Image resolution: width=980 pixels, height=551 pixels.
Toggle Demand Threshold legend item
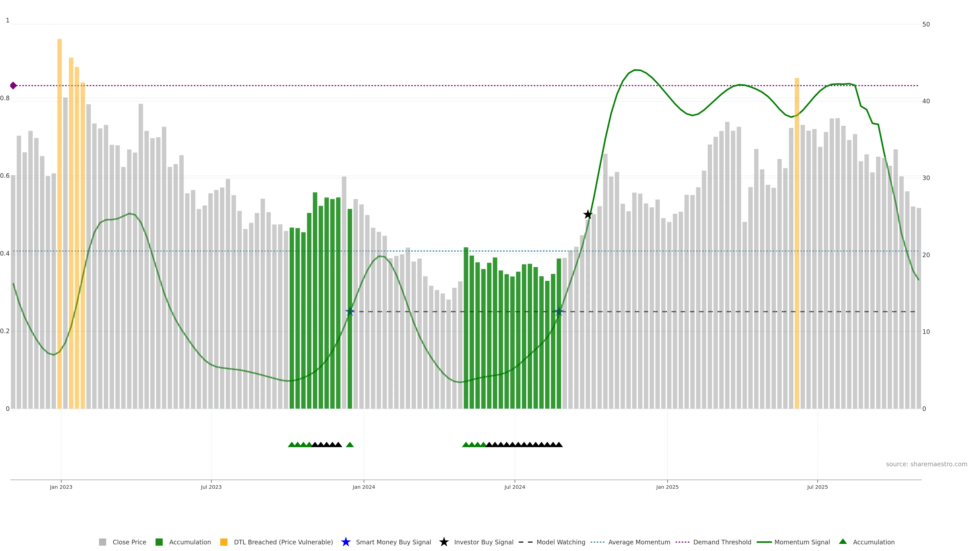(x=722, y=542)
